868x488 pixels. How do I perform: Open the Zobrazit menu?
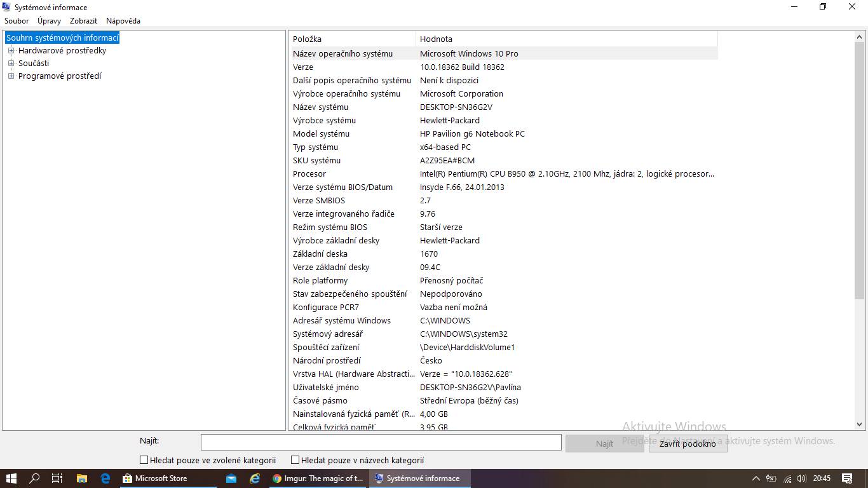point(83,21)
